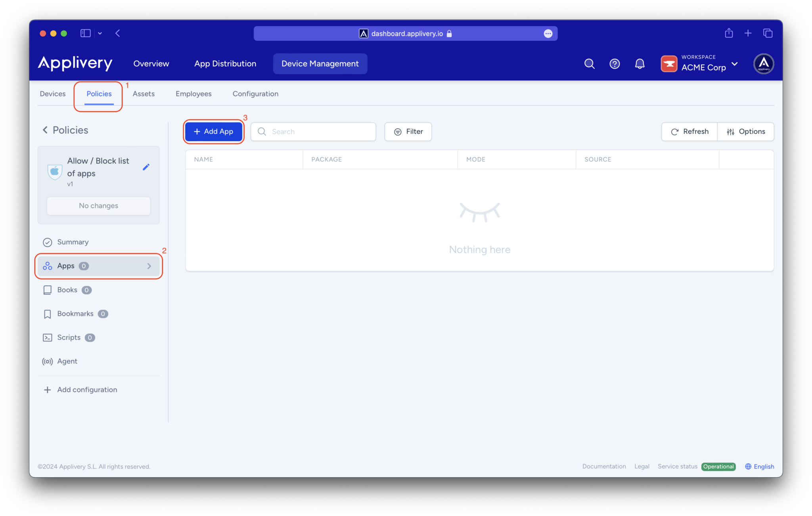Click the Applivery logo

click(75, 63)
